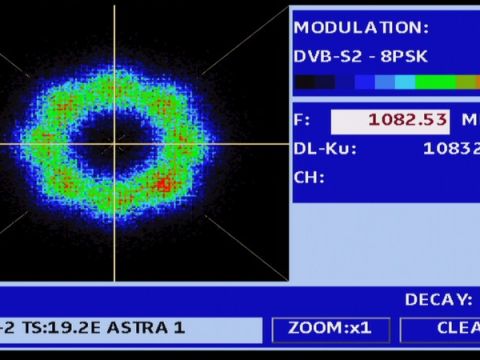480x360 pixels.
Task: Click the TS:19.2E ASTRA 1 status field
Action: tap(131, 330)
